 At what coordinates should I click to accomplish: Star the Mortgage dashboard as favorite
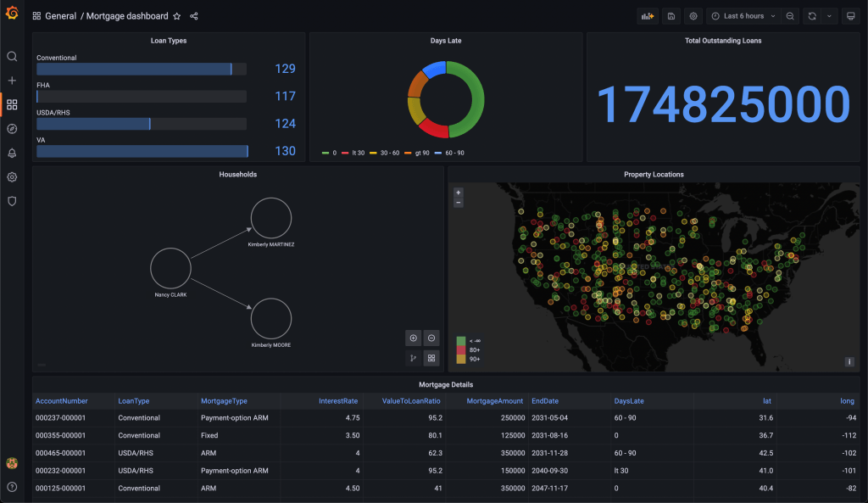click(176, 15)
